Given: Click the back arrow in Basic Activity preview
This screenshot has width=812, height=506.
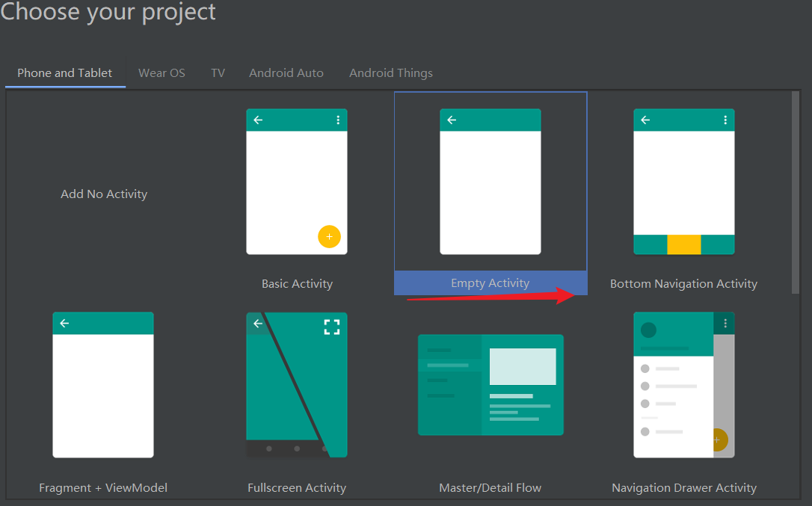Looking at the screenshot, I should [258, 120].
